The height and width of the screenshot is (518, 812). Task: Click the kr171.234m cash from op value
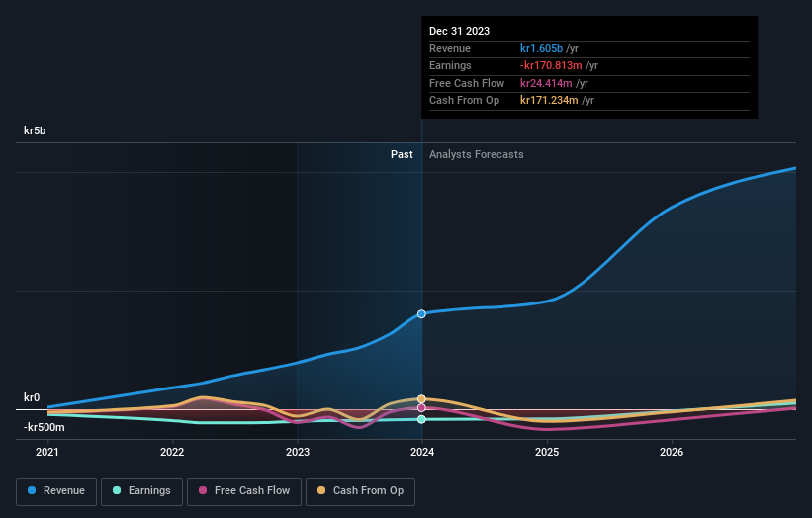[x=549, y=101]
